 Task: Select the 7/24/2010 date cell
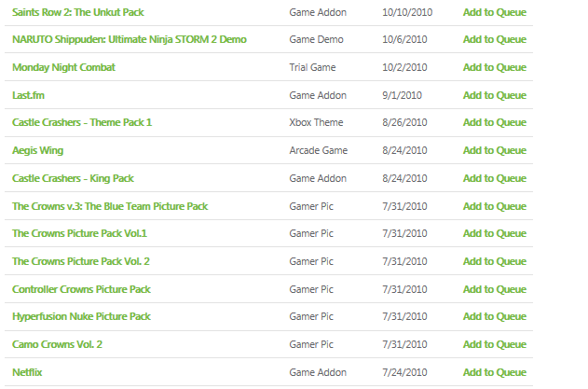click(404, 372)
